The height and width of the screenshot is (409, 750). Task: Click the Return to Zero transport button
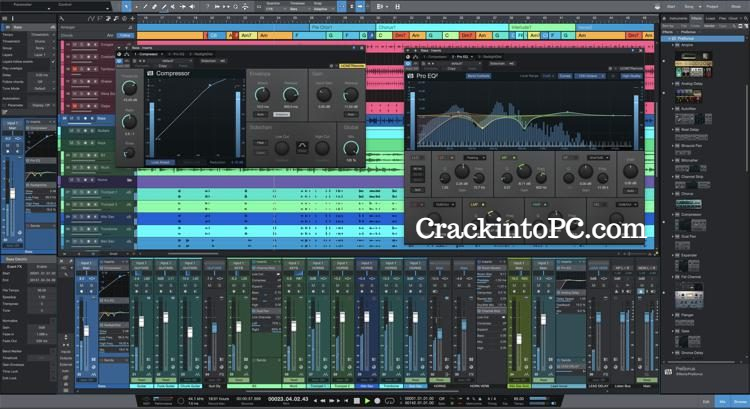coord(346,400)
